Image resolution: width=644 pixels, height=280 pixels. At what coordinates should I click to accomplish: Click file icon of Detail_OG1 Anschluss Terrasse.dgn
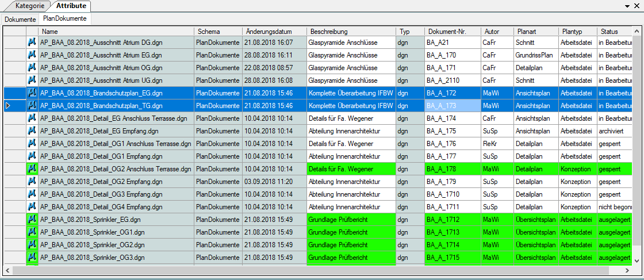pyautogui.click(x=32, y=144)
